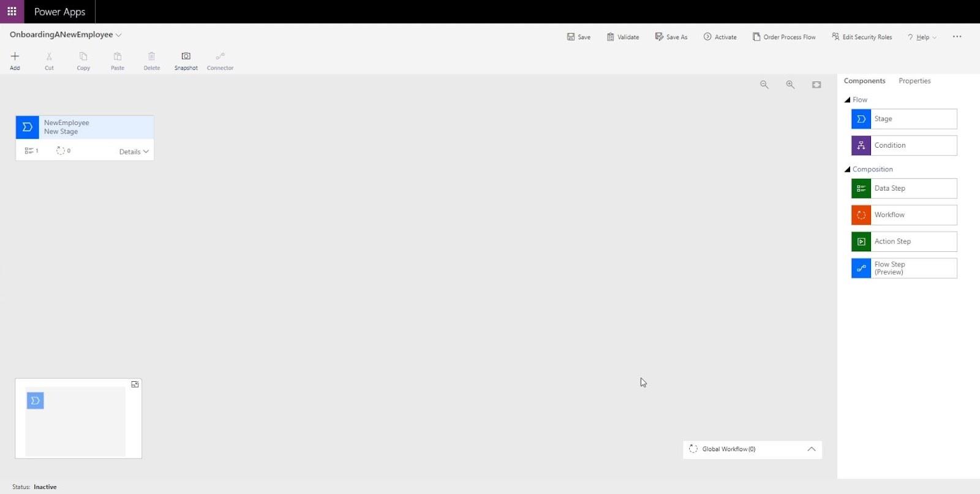980x494 pixels.
Task: Click the Inactive status text
Action: click(x=45, y=487)
